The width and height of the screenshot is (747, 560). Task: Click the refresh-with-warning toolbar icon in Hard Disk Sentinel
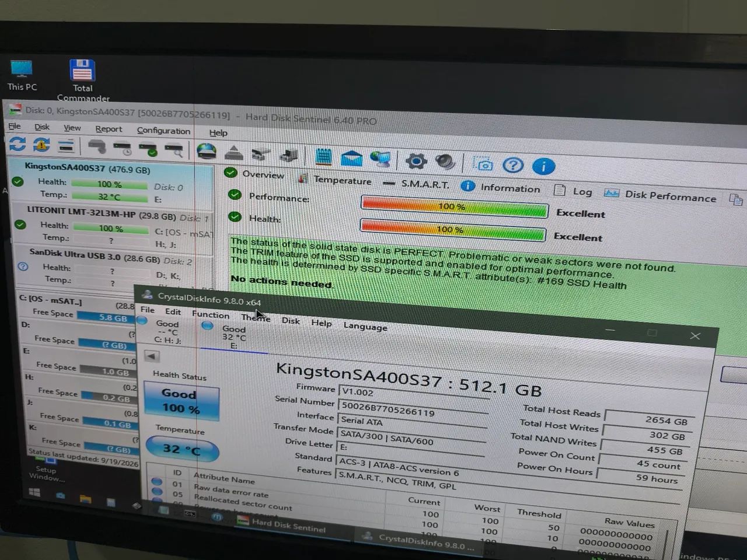pyautogui.click(x=41, y=144)
